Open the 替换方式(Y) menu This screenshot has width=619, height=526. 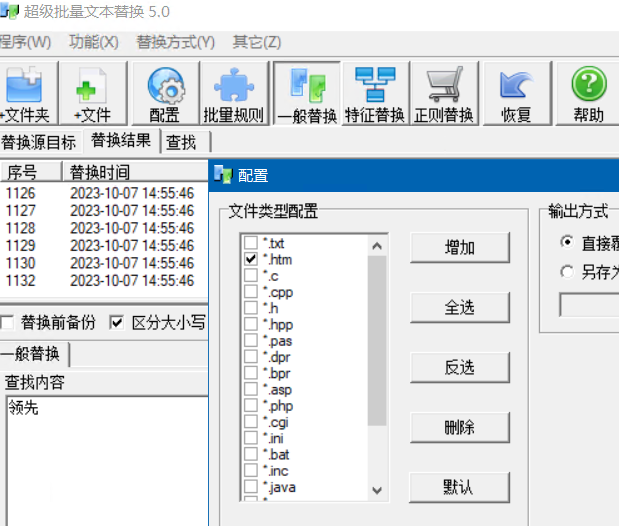(175, 42)
